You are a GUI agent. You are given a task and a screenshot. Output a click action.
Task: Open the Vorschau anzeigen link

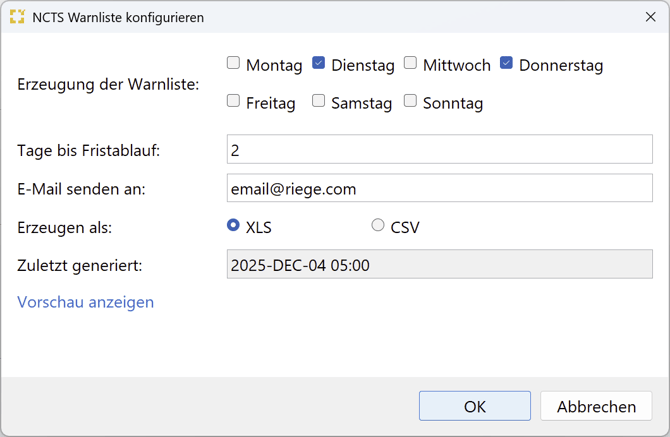[x=86, y=302]
